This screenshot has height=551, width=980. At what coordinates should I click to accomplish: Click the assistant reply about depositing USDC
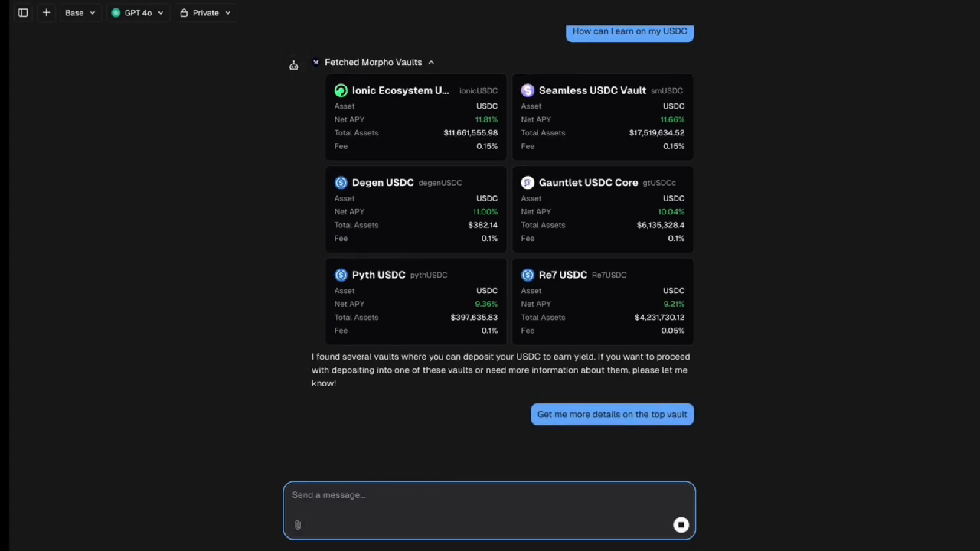pyautogui.click(x=501, y=370)
